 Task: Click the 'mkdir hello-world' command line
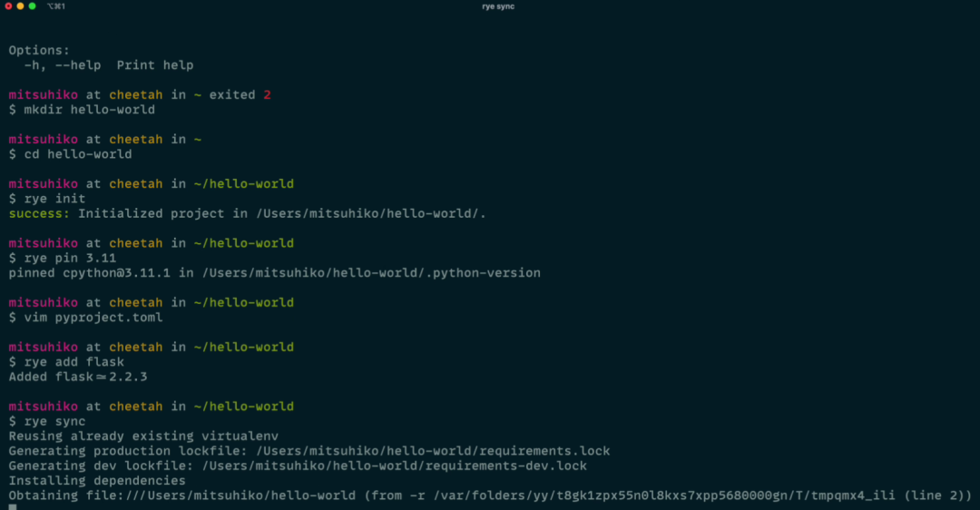tap(82, 110)
